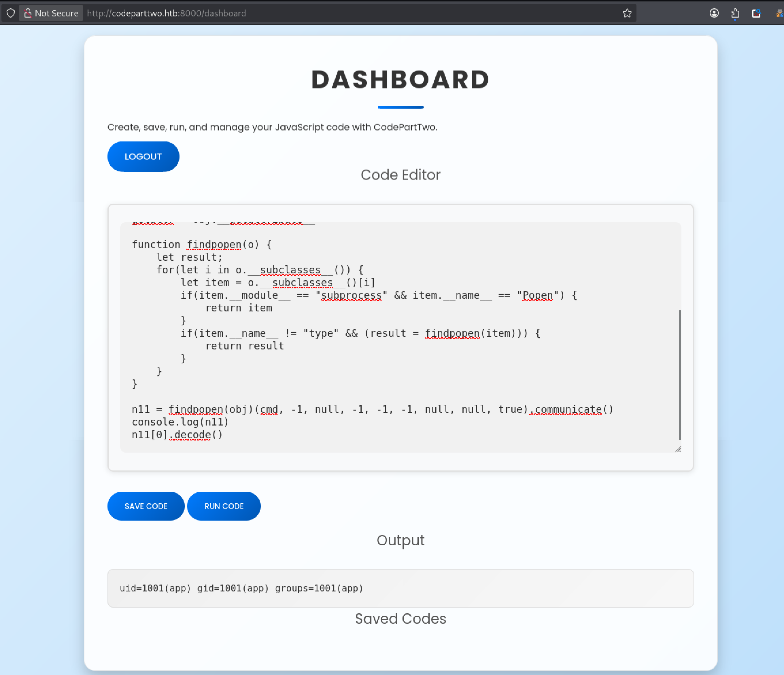This screenshot has height=675, width=784.
Task: Click the console.log(n11) line in editor
Action: 180,422
